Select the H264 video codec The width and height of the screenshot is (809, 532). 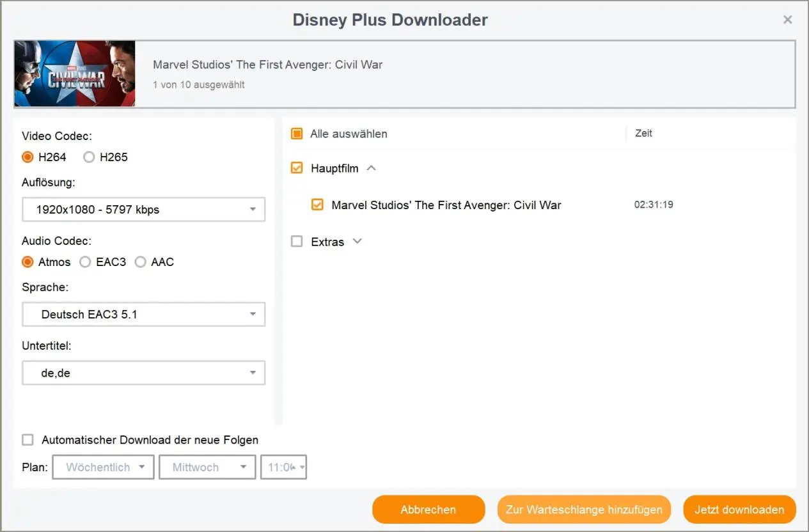point(27,157)
